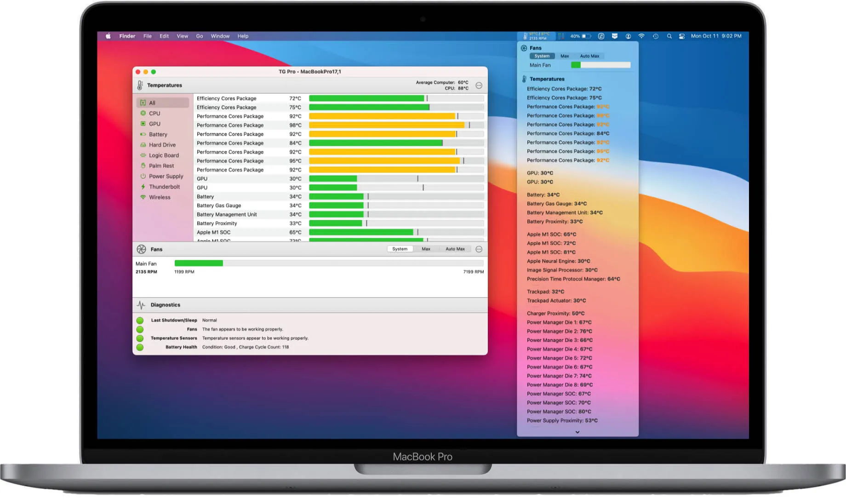The image size is (846, 504).
Task: Open the Thunderbolt sensor category
Action: 163,186
